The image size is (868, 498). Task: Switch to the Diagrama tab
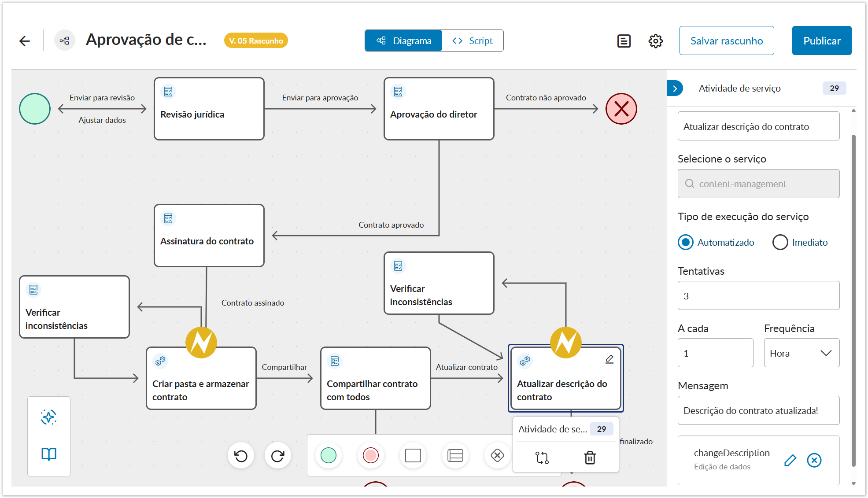coord(403,41)
